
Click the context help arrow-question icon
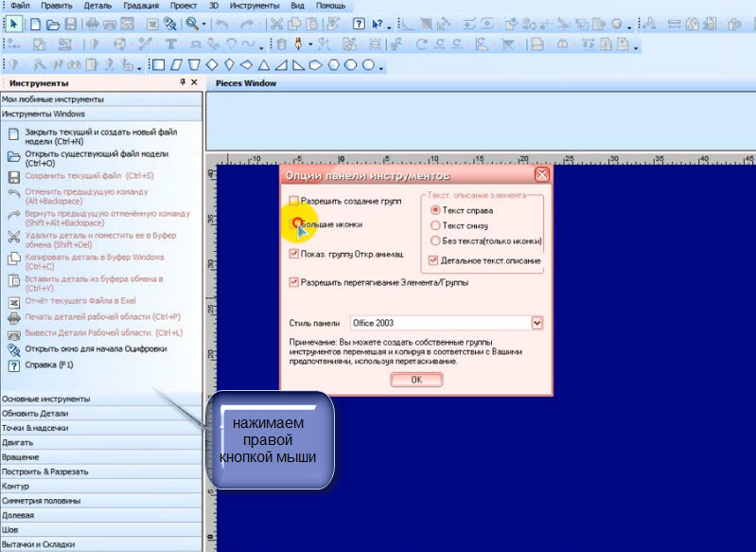(x=377, y=24)
